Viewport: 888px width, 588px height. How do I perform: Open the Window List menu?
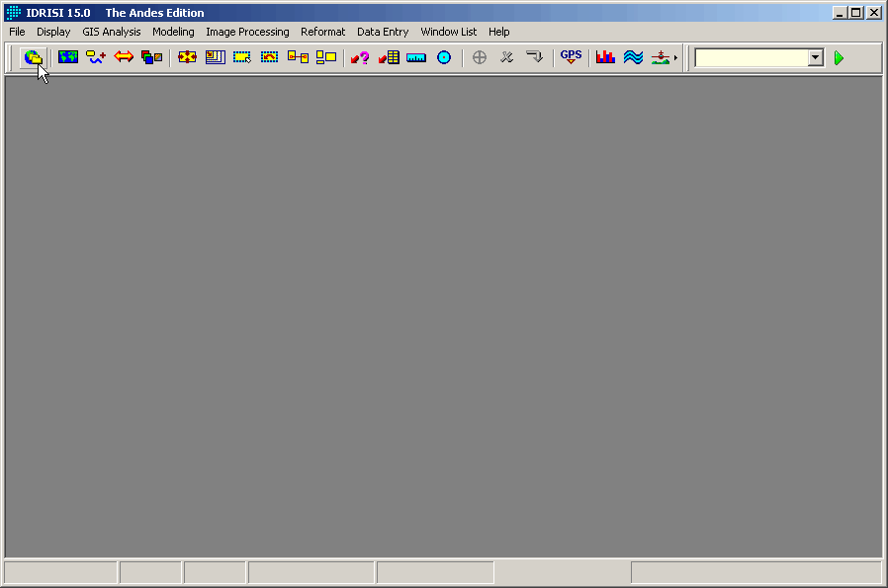click(x=449, y=32)
